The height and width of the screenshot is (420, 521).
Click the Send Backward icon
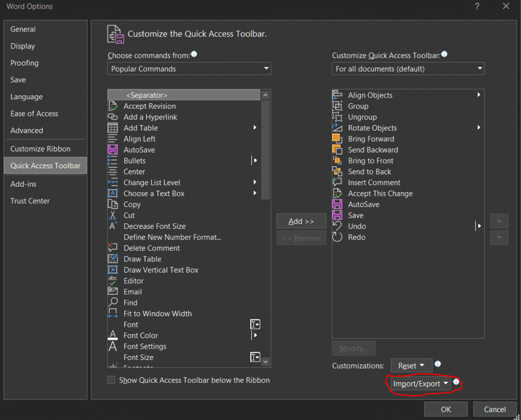[337, 149]
